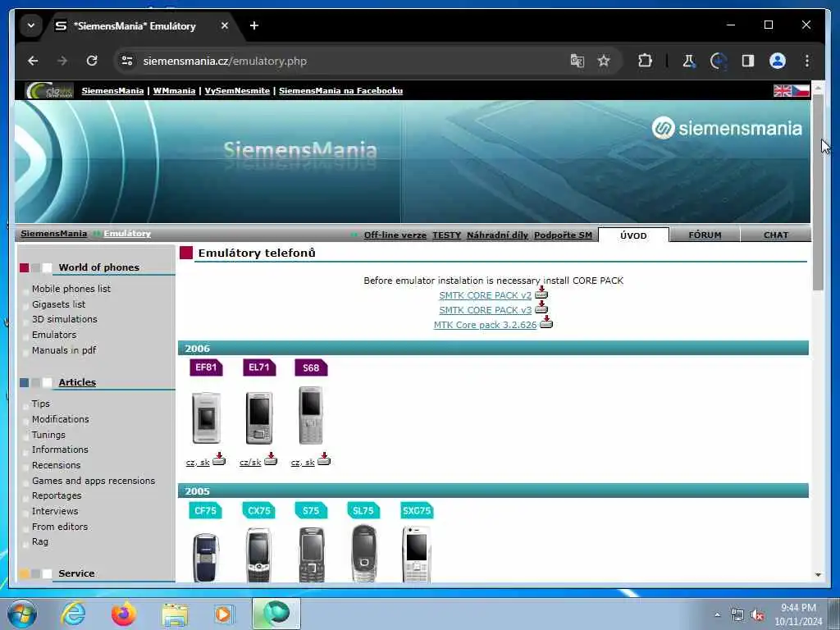Click the download icon next to MTK Core pack 3.2.626

tap(546, 322)
